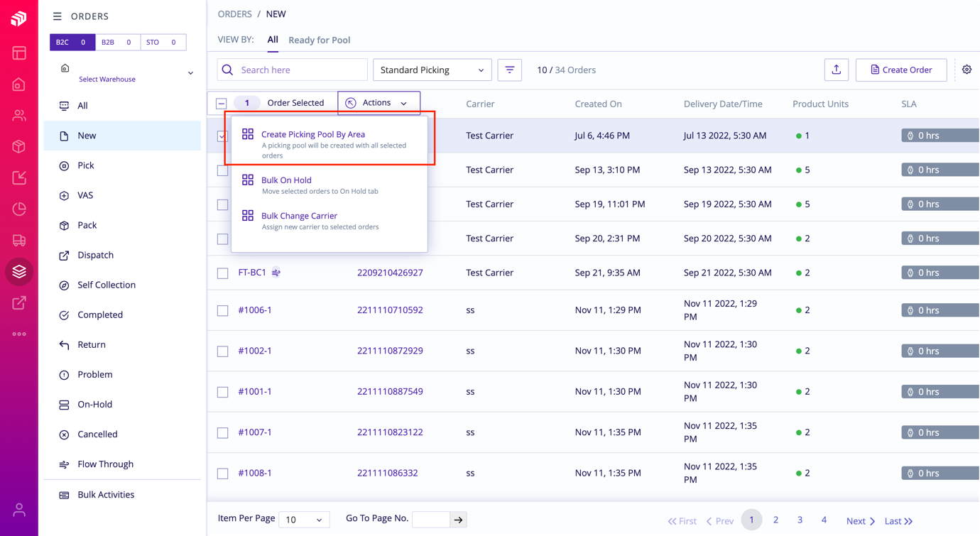This screenshot has width=980, height=536.
Task: Check the #1002-1 order checkbox
Action: click(223, 351)
